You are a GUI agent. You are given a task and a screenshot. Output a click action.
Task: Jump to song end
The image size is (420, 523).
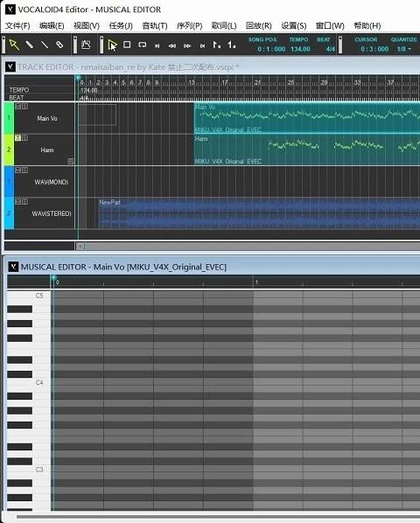(x=202, y=45)
